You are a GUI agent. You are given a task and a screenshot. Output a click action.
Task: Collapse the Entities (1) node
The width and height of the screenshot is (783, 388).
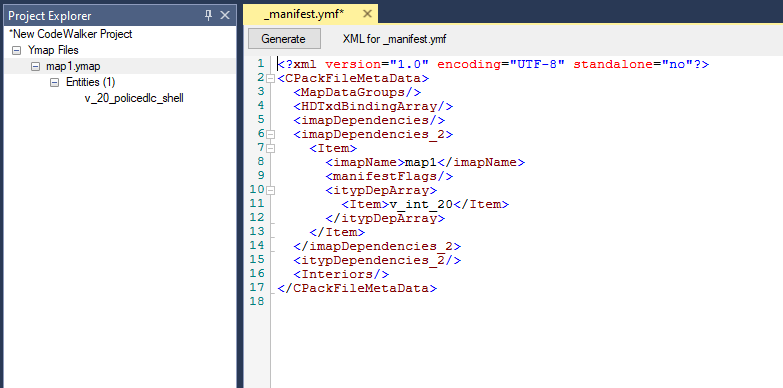[54, 82]
